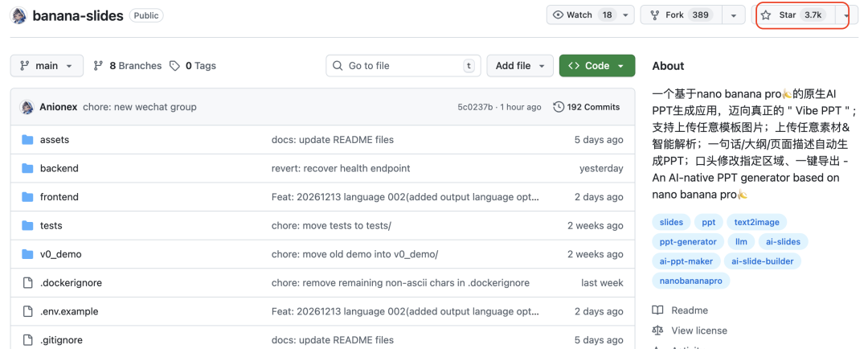This screenshot has height=349, width=868.
Task: Click the Readme book icon
Action: tap(657, 310)
